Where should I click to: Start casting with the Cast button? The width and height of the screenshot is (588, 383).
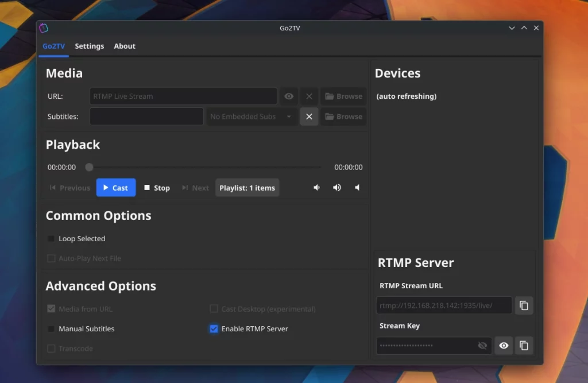(116, 188)
